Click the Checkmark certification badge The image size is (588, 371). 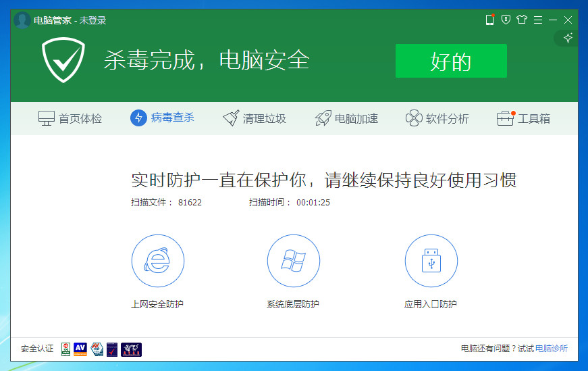(x=112, y=349)
